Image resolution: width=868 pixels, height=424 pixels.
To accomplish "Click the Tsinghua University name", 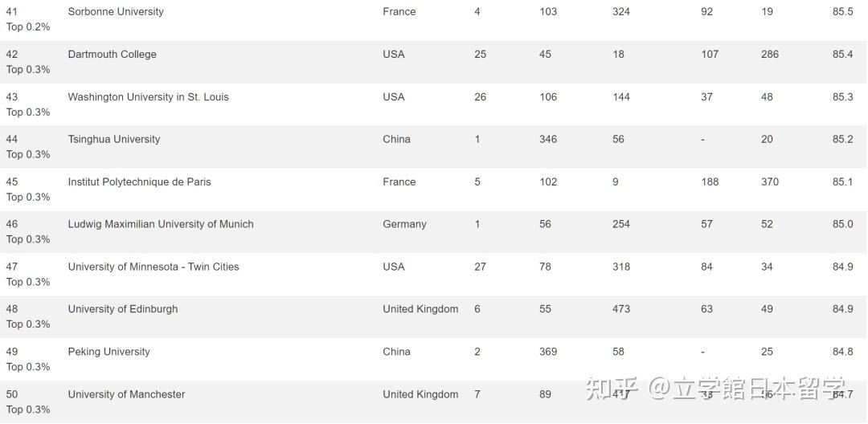I will (x=113, y=140).
